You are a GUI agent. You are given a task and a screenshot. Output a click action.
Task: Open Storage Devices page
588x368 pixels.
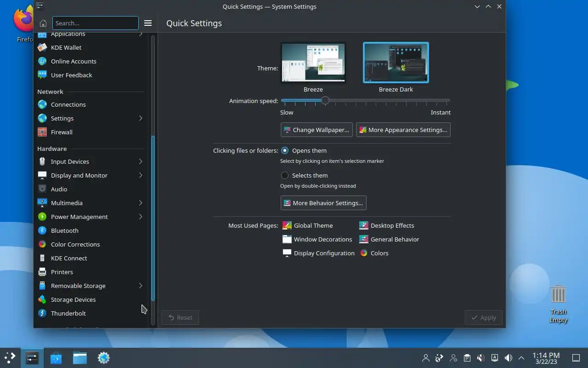(x=91, y=299)
